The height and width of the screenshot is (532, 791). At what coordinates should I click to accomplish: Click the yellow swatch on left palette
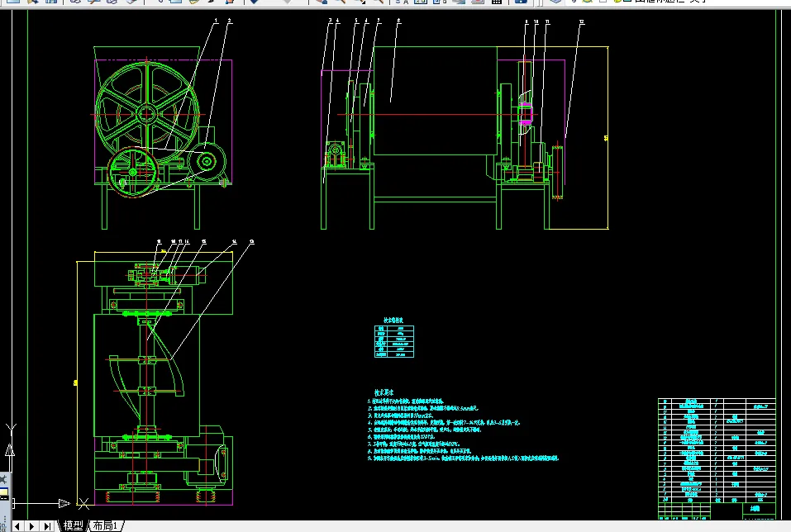[x=3, y=492]
